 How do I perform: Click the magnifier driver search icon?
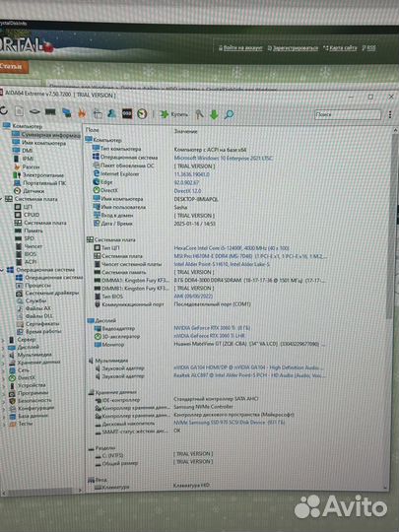[x=229, y=114]
